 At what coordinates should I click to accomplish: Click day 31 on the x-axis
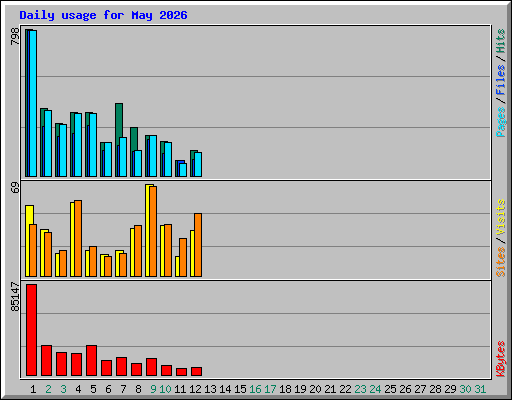point(480,389)
